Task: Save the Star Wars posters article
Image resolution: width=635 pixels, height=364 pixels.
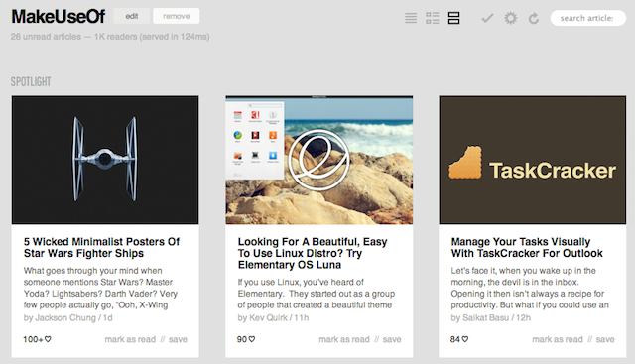Action: point(178,339)
